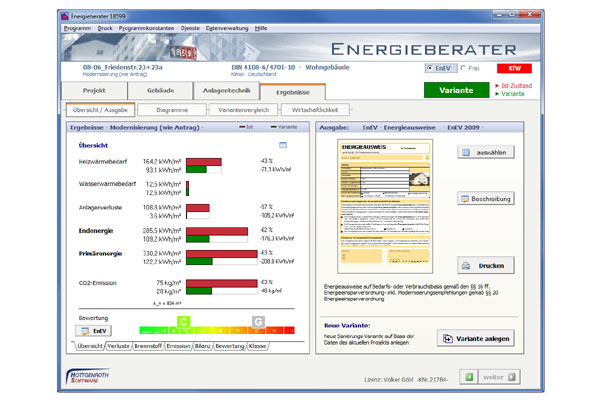Open the Variantenvergleich sub-tab
Viewport: 600px width, 400px height.
243,110
